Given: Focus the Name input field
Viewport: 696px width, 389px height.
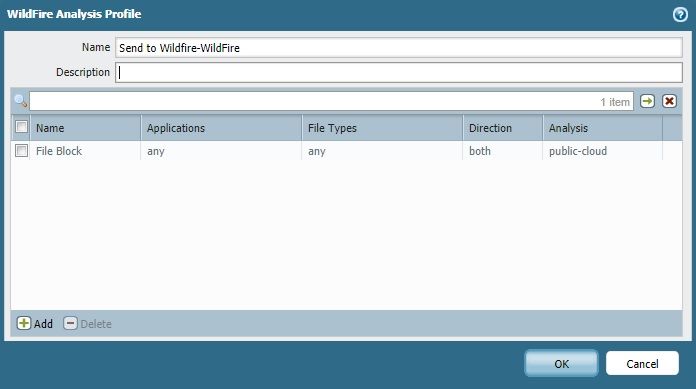Looking at the screenshot, I should coord(399,48).
